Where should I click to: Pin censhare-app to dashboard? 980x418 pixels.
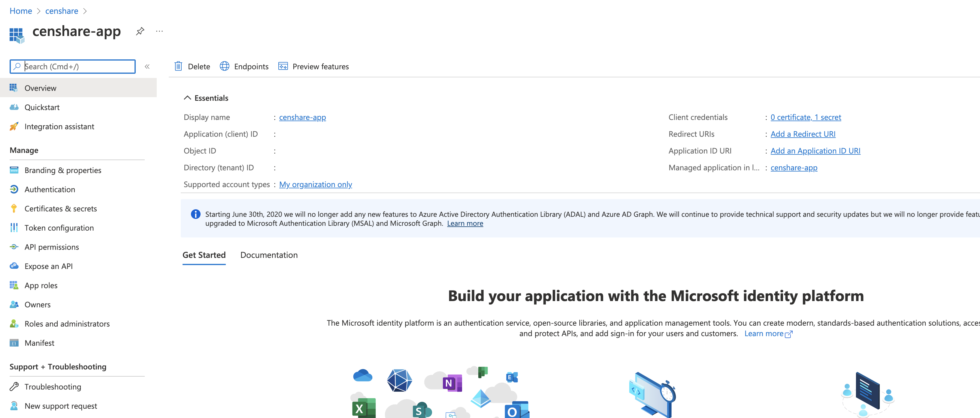pyautogui.click(x=140, y=31)
